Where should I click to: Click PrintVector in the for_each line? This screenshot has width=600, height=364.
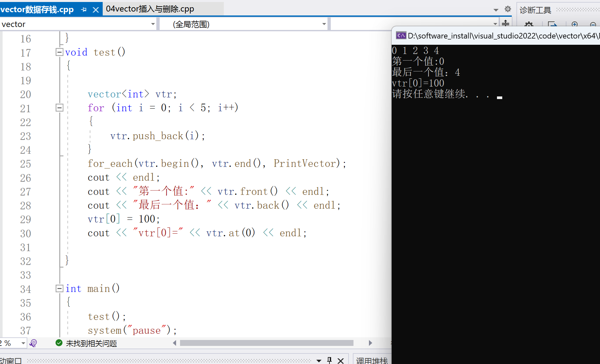pos(305,163)
